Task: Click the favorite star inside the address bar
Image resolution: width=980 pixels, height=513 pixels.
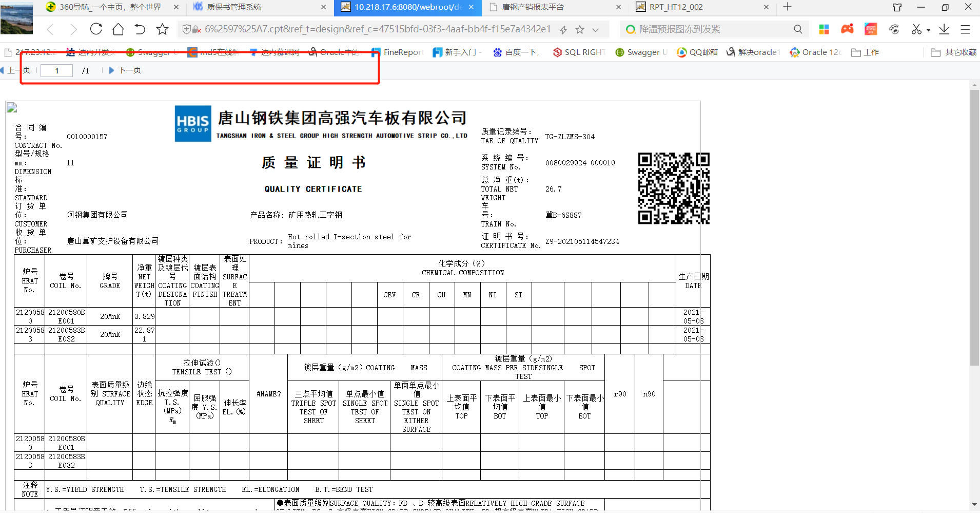Action: click(580, 30)
